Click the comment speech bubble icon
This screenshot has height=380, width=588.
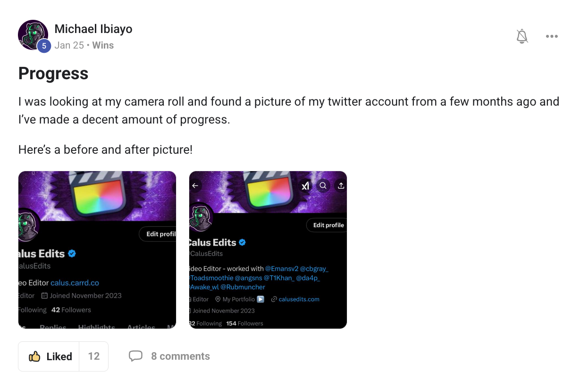pyautogui.click(x=135, y=356)
